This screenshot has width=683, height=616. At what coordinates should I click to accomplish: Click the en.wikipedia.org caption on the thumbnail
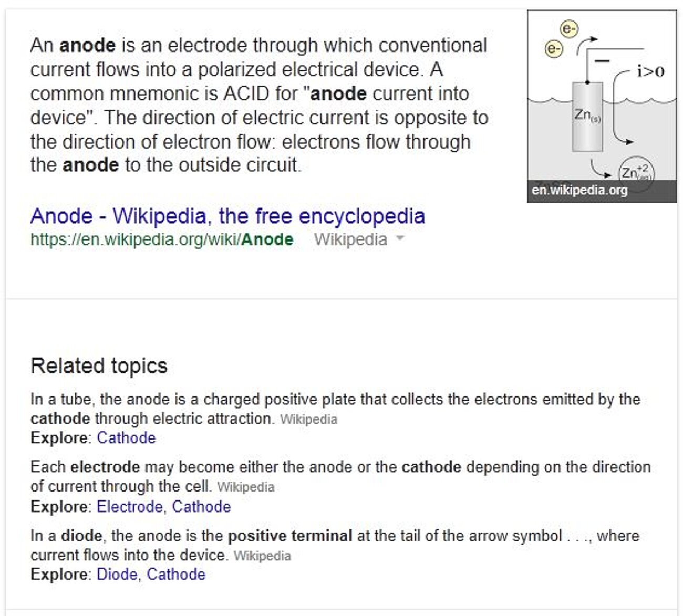579,190
